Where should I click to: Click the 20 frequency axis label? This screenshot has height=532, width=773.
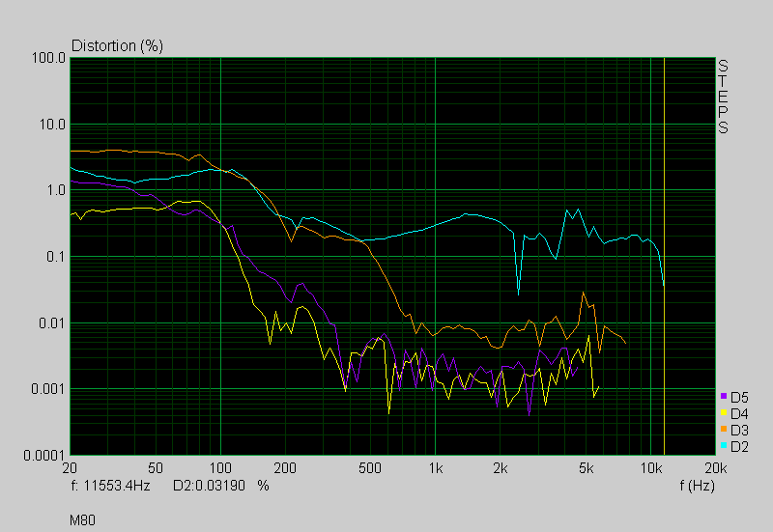70,468
